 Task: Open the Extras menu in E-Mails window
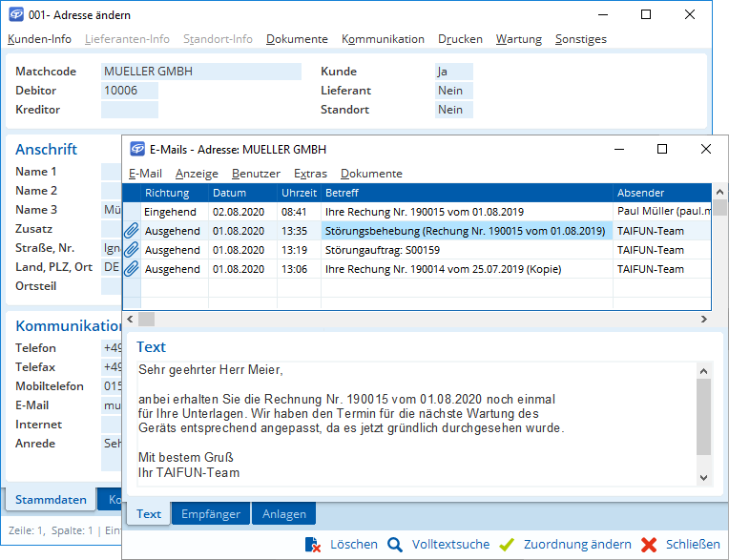click(310, 174)
